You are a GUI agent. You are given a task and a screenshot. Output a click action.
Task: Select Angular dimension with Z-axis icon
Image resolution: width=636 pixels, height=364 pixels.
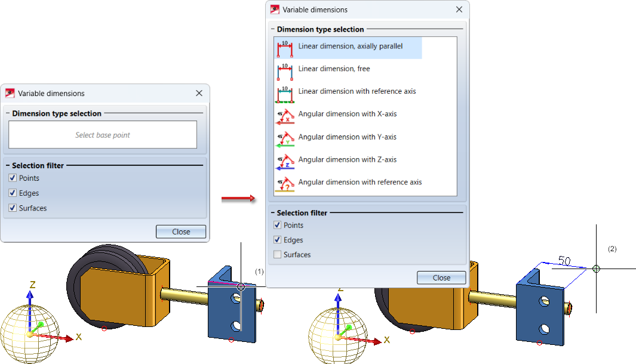(x=285, y=162)
